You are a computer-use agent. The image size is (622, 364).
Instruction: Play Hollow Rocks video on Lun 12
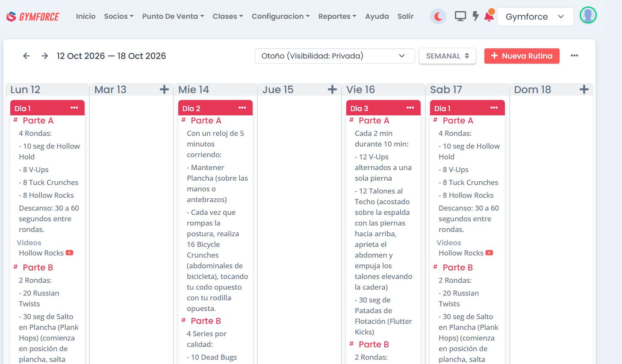coord(70,253)
